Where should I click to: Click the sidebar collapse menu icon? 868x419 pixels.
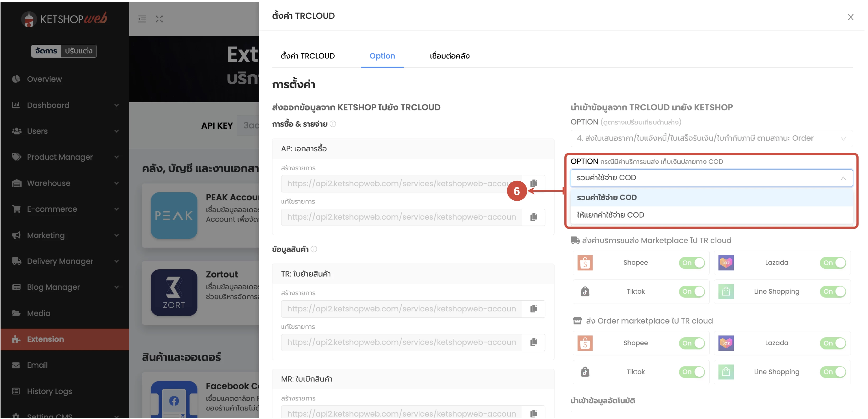point(142,19)
